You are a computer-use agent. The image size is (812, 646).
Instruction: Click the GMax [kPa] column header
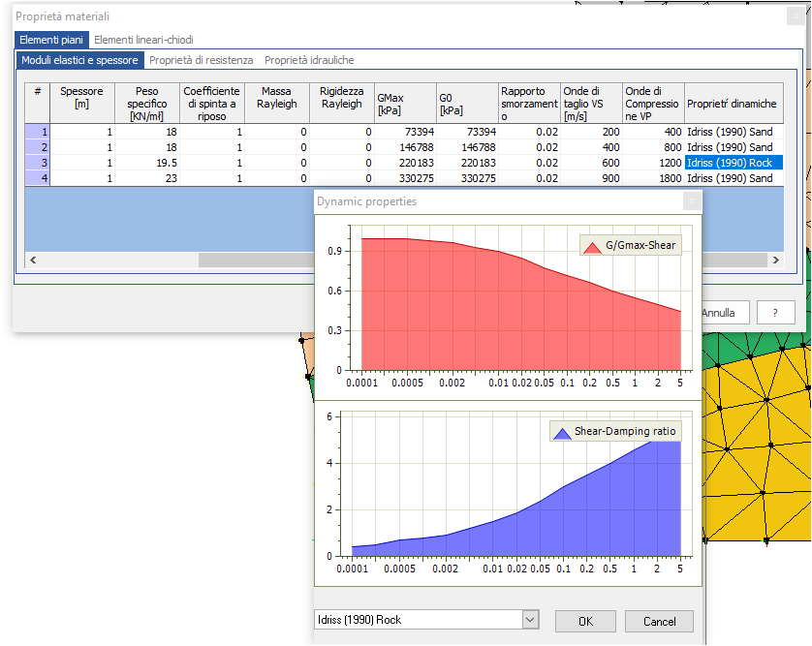405,103
